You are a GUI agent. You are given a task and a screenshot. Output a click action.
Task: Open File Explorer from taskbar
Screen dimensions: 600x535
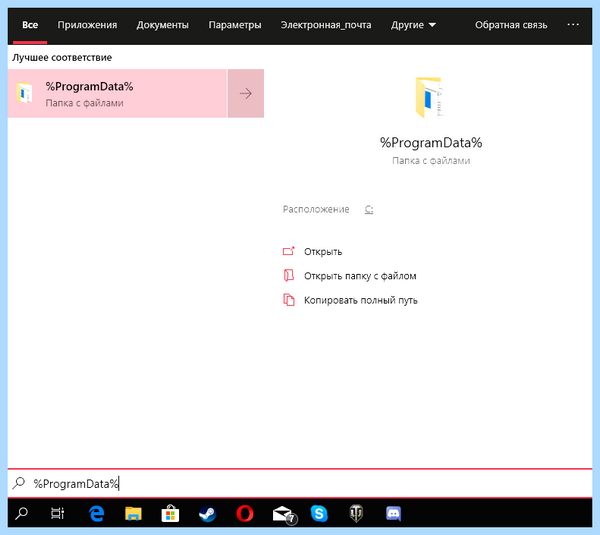click(133, 514)
